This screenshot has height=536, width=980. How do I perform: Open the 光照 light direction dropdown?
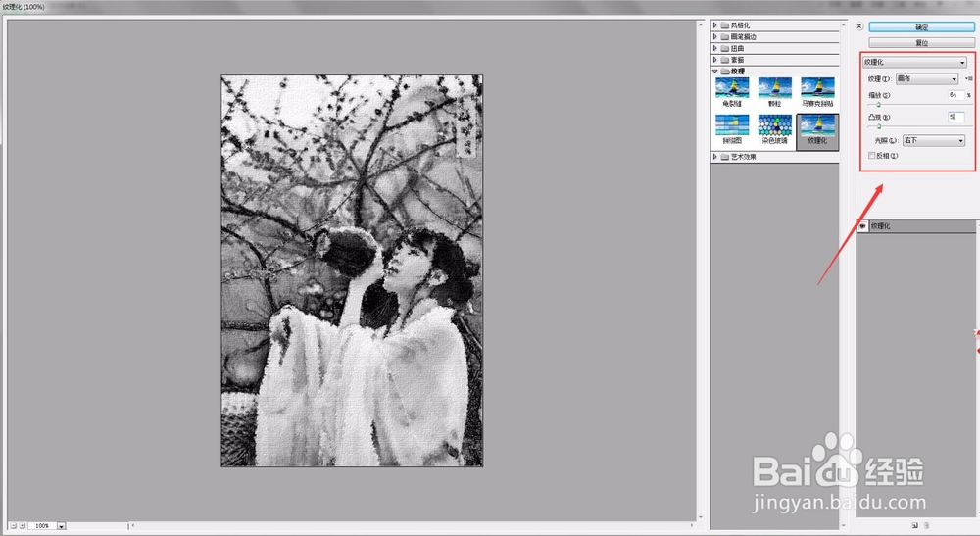[934, 140]
